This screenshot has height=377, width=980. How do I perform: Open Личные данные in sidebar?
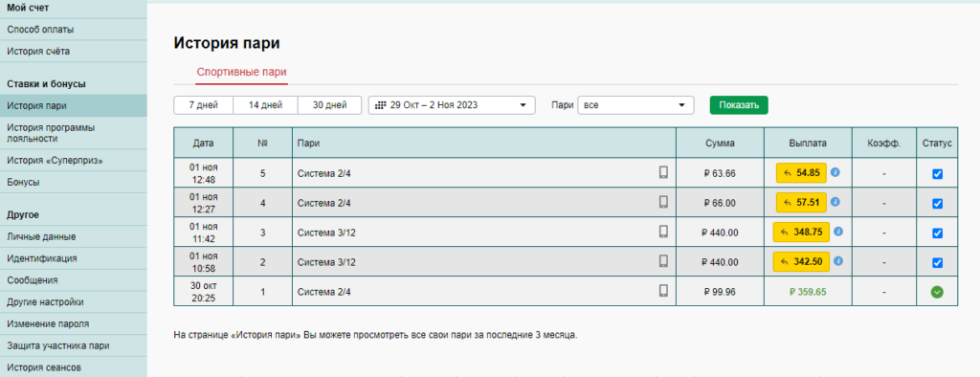point(73,237)
